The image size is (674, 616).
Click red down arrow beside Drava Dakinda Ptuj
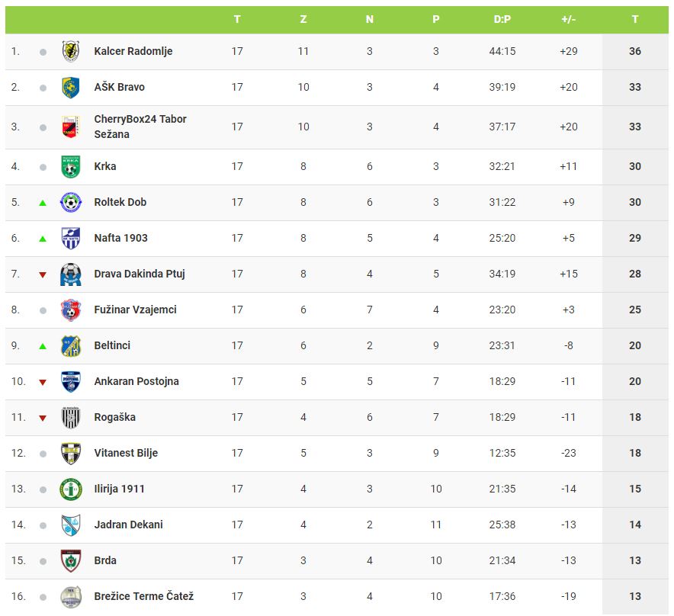(43, 274)
